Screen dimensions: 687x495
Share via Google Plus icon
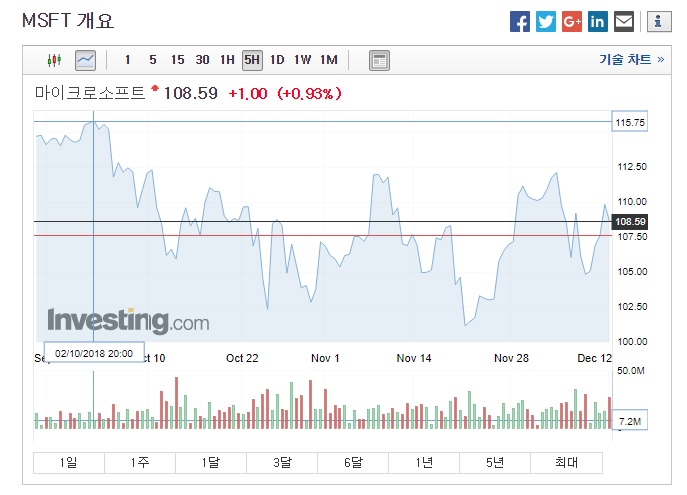tap(572, 21)
